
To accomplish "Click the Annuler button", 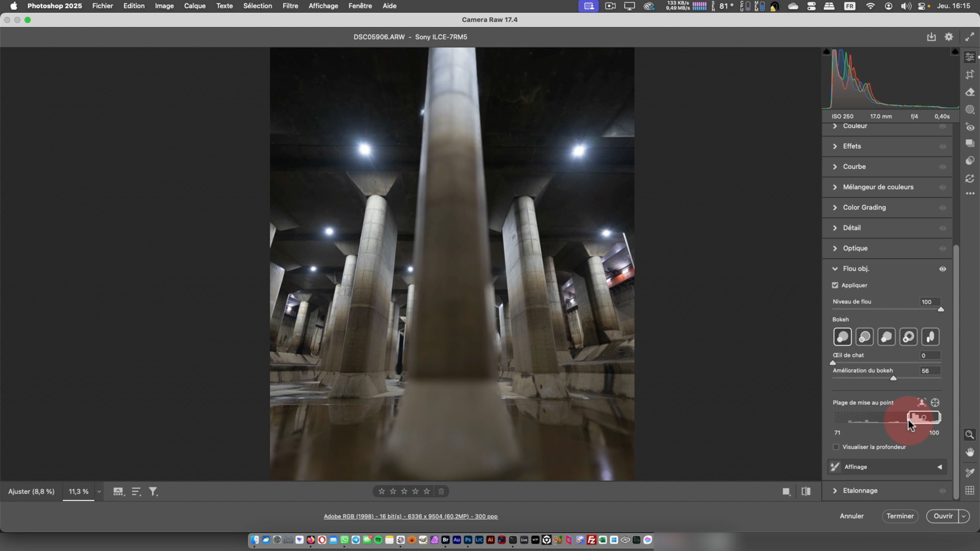I will coord(852,516).
